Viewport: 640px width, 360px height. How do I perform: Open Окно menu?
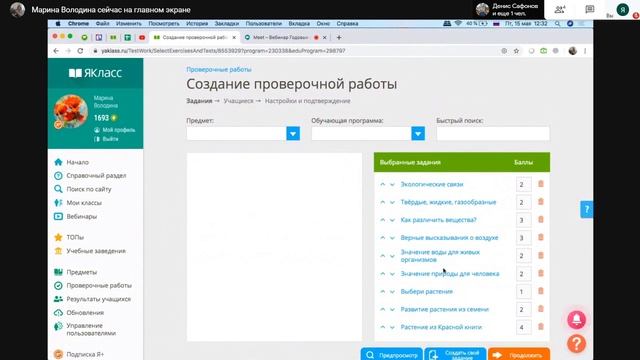click(x=323, y=24)
